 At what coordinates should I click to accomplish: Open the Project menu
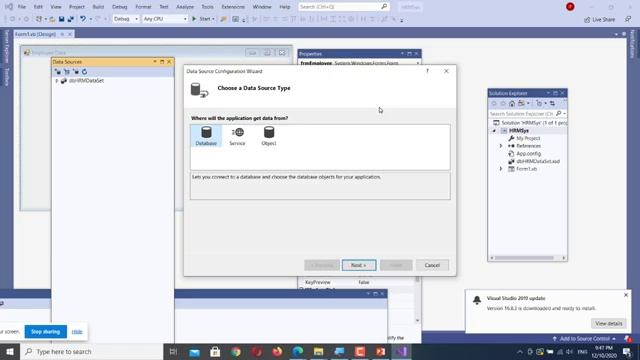pyautogui.click(x=77, y=7)
